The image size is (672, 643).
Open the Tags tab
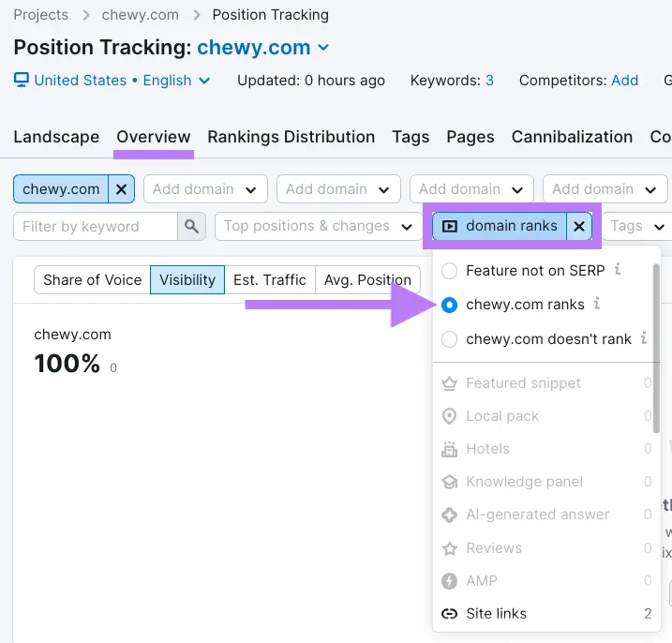411,137
